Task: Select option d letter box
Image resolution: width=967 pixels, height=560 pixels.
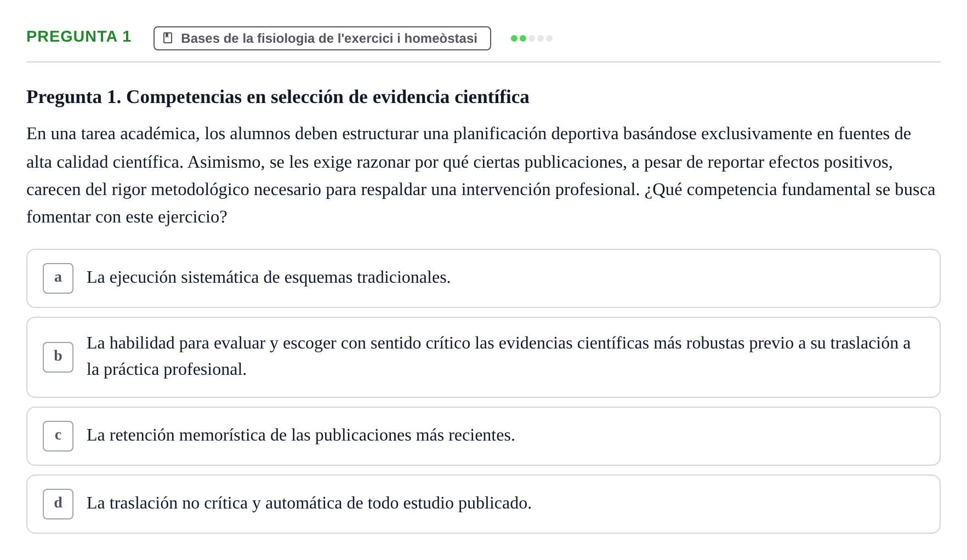Action: click(58, 504)
